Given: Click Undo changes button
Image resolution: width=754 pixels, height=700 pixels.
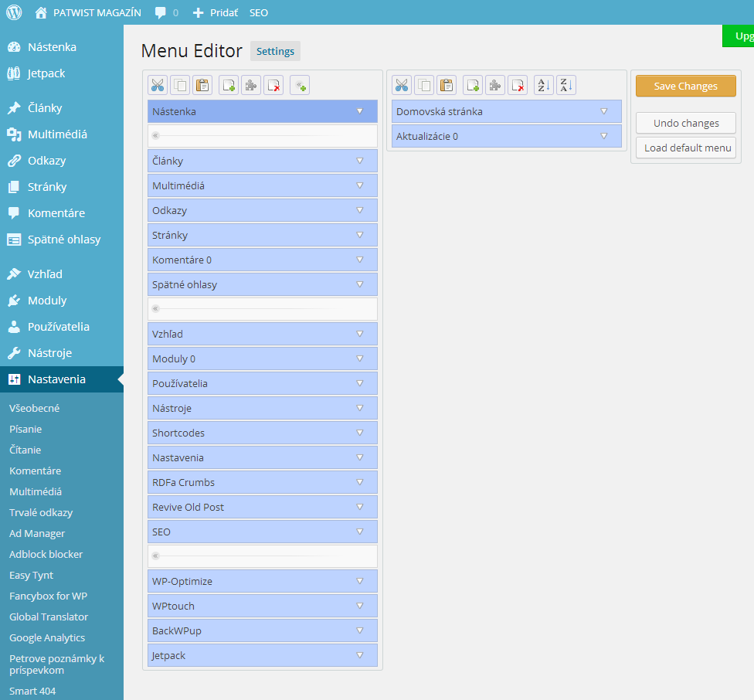Looking at the screenshot, I should (686, 123).
